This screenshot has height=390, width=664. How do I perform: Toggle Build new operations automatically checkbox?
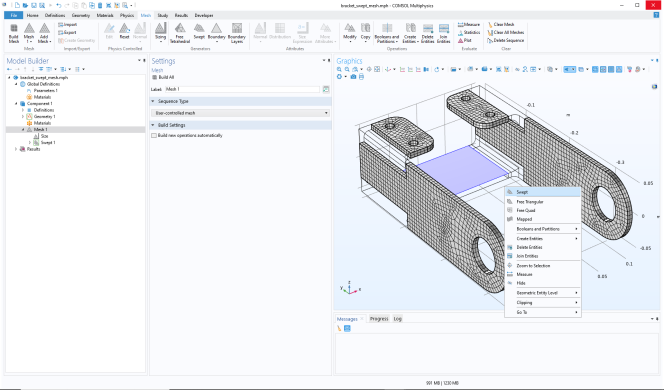[154, 136]
